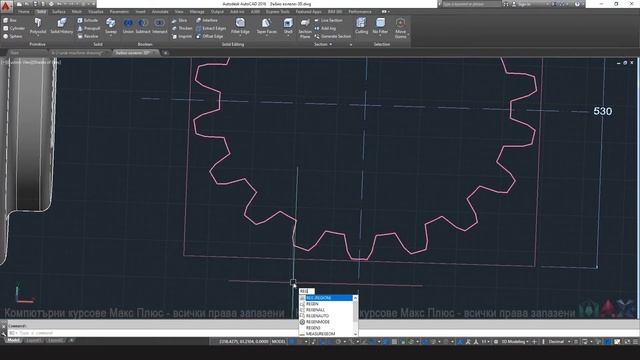Click the Section Plane tool
Viewport: 640px width, 360px height.
[x=305, y=28]
